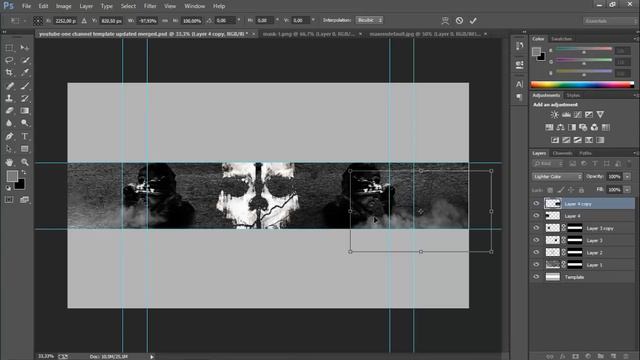Open the File menu

27,6
